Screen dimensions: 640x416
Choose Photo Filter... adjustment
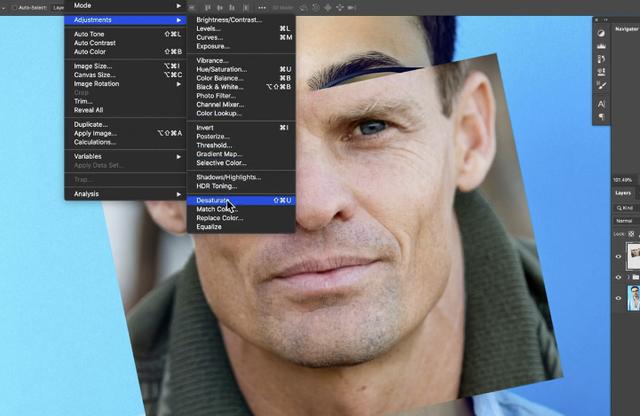[241, 96]
